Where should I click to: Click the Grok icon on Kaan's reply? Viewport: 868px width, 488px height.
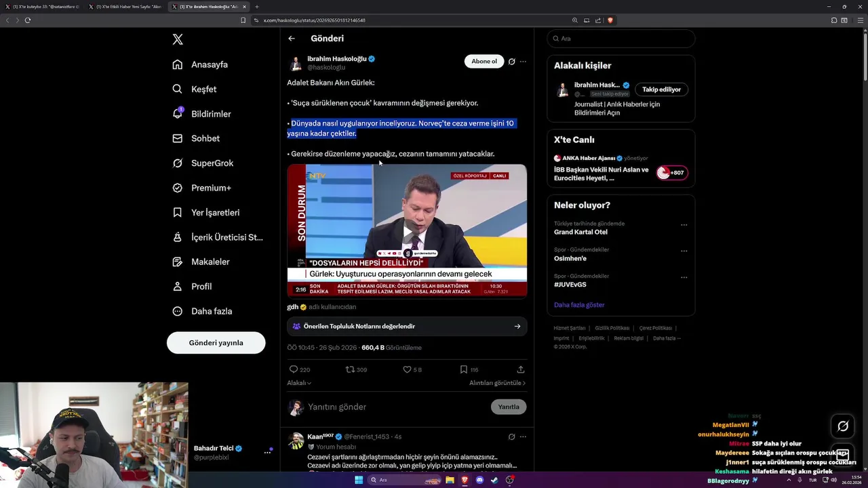[x=512, y=436]
